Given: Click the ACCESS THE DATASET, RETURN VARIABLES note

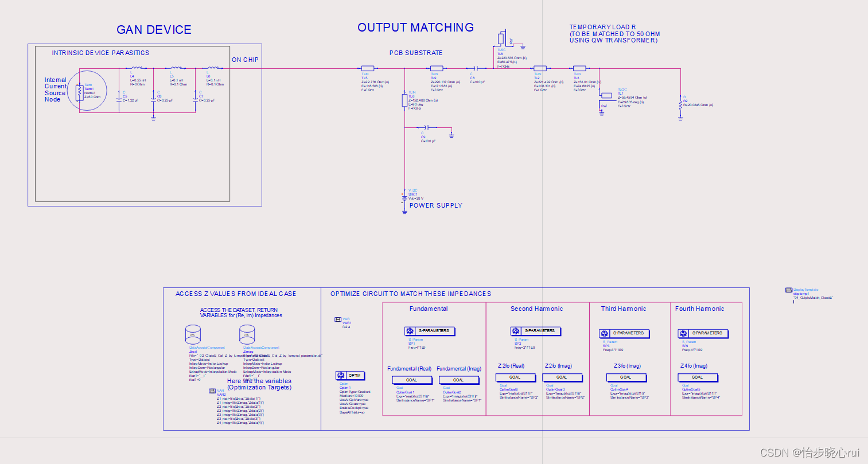Looking at the screenshot, I should pyautogui.click(x=241, y=313).
